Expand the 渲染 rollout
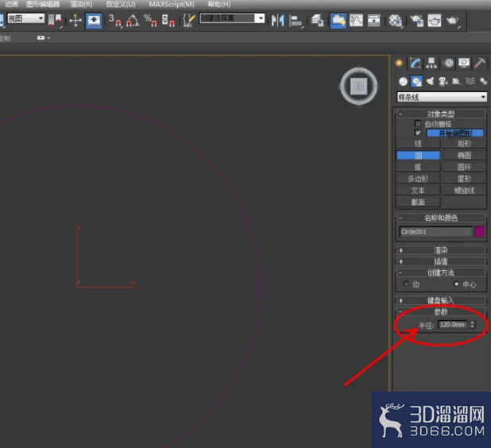The width and height of the screenshot is (491, 448). click(441, 250)
